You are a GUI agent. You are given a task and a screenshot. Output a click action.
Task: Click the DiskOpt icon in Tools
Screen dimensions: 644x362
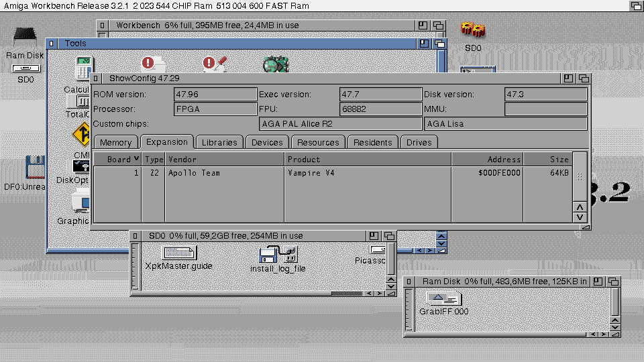(x=80, y=168)
